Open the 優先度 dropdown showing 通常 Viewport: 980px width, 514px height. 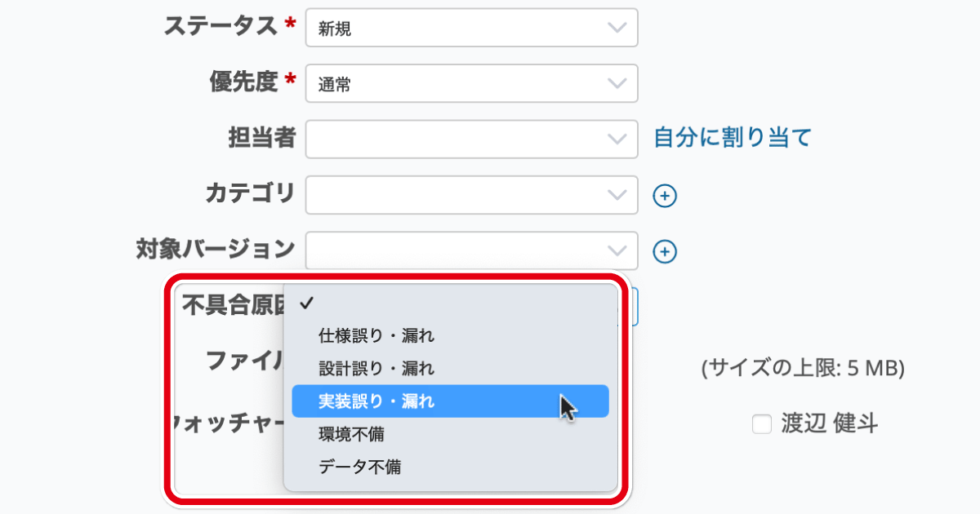click(x=471, y=83)
